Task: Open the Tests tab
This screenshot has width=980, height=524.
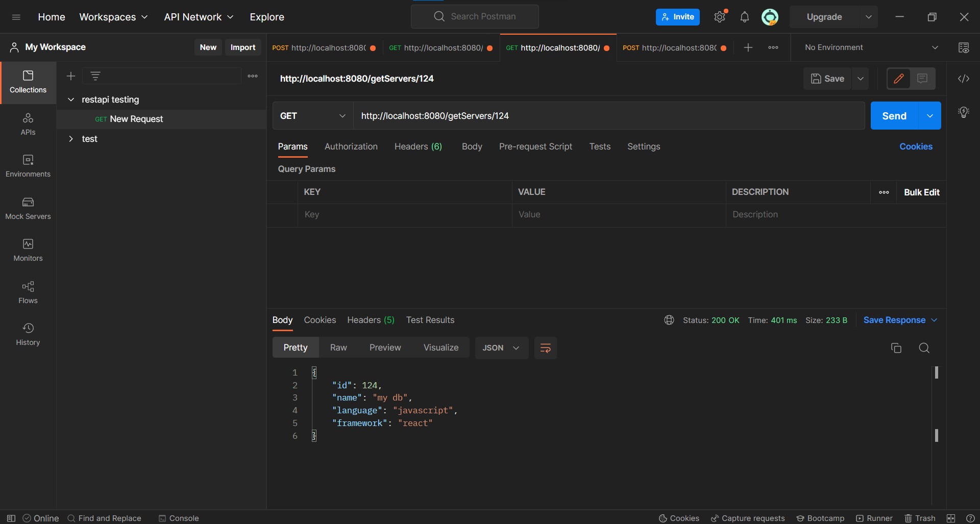Action: pos(600,146)
